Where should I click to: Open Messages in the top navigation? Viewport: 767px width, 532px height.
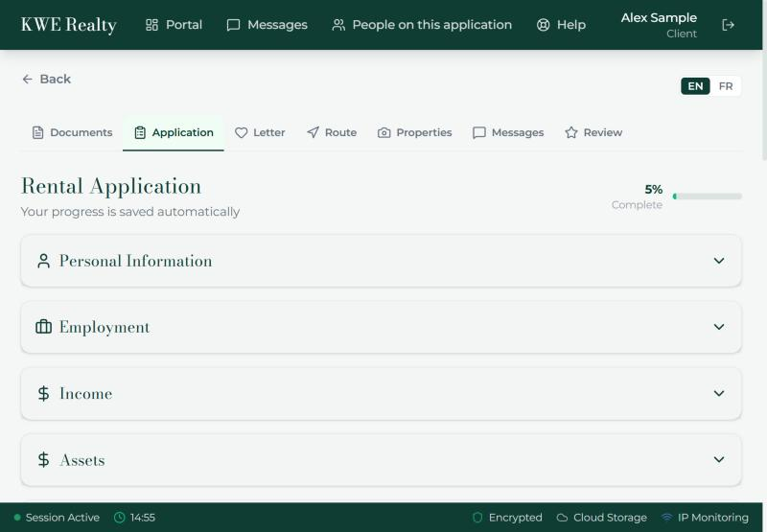pos(267,25)
